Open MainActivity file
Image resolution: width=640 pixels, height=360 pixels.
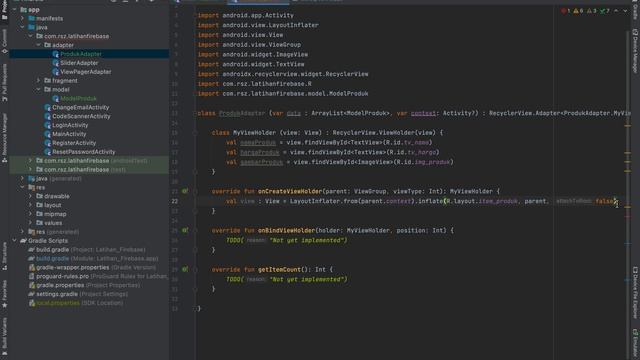coord(69,134)
